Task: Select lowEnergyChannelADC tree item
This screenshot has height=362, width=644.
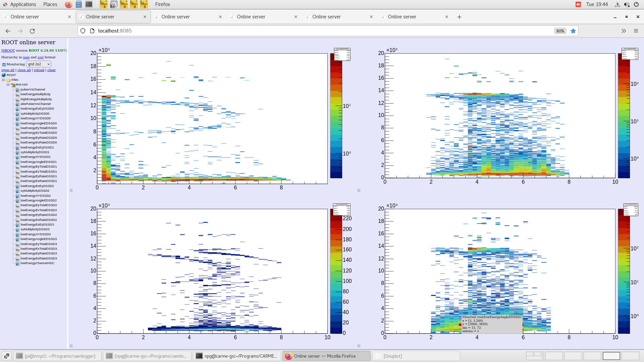Action: point(37,263)
